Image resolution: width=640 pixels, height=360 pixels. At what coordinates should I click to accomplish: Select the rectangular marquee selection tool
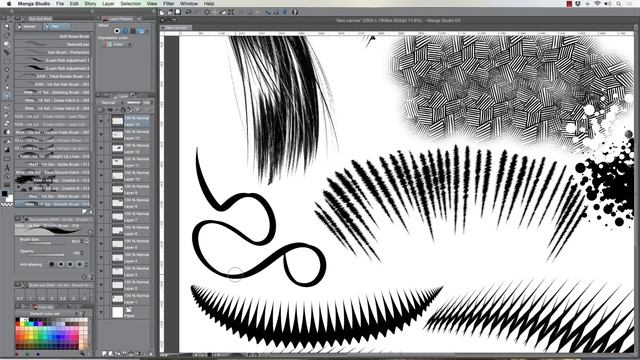point(7,61)
